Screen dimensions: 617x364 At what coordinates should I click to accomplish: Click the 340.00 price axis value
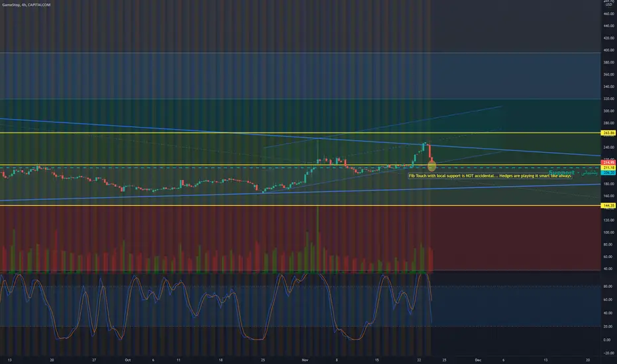coord(608,87)
